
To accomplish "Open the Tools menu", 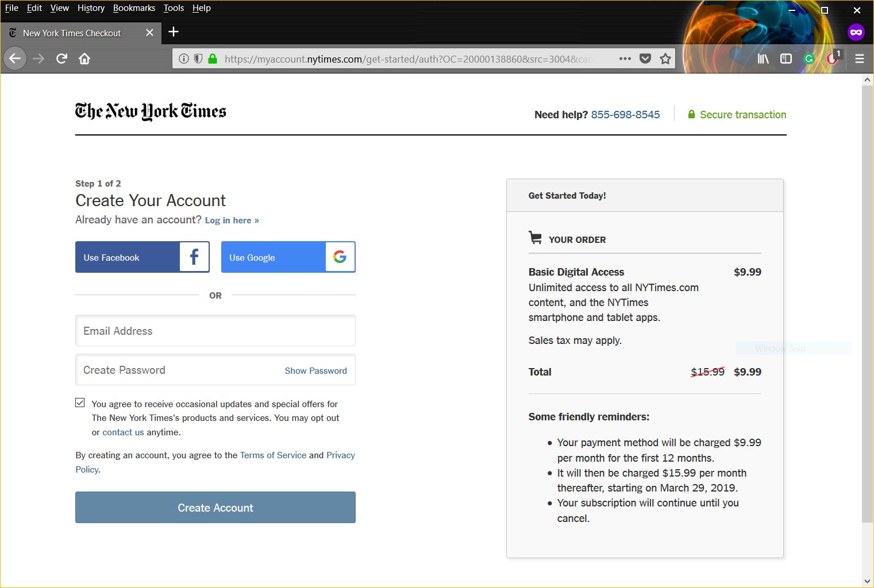I will (174, 8).
